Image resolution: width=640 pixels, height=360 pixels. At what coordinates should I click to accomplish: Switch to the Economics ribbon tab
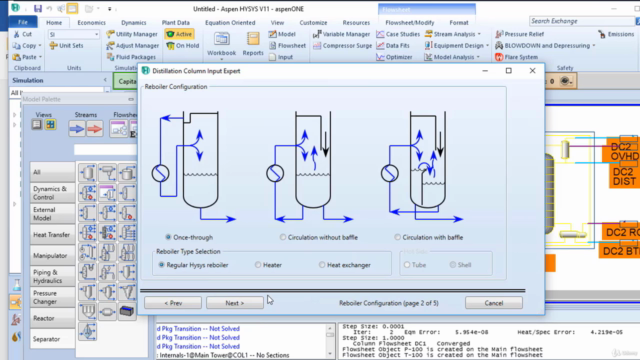pos(91,22)
